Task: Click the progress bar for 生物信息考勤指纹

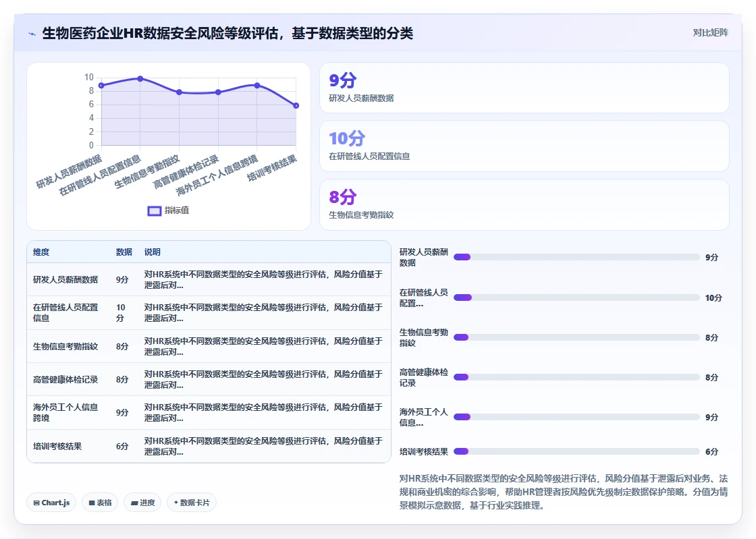Action: [576, 337]
